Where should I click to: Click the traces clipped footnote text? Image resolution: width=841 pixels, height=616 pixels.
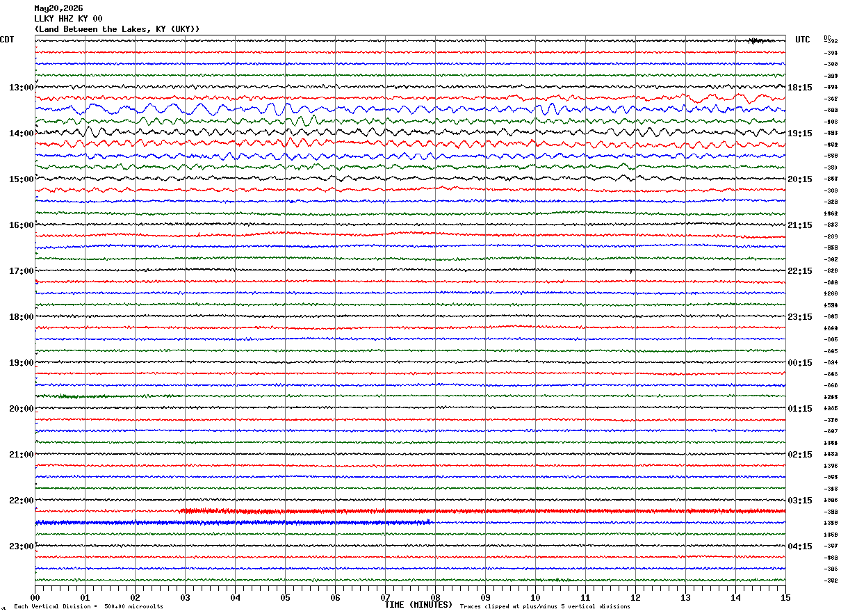pos(545,607)
